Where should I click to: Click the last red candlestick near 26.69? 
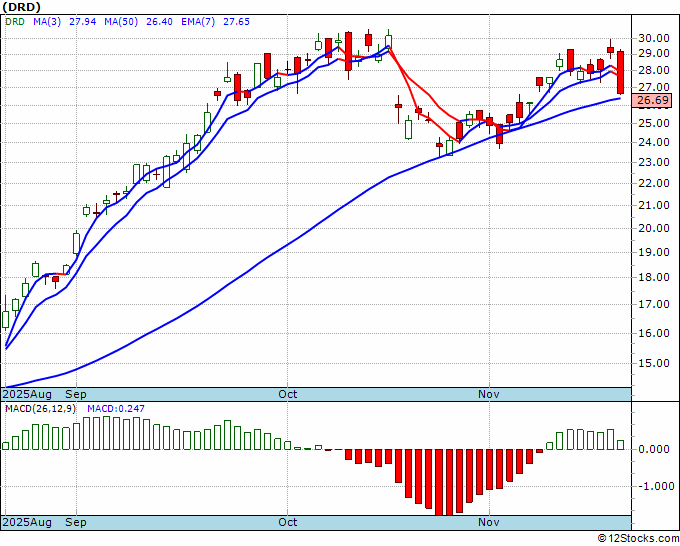621,72
